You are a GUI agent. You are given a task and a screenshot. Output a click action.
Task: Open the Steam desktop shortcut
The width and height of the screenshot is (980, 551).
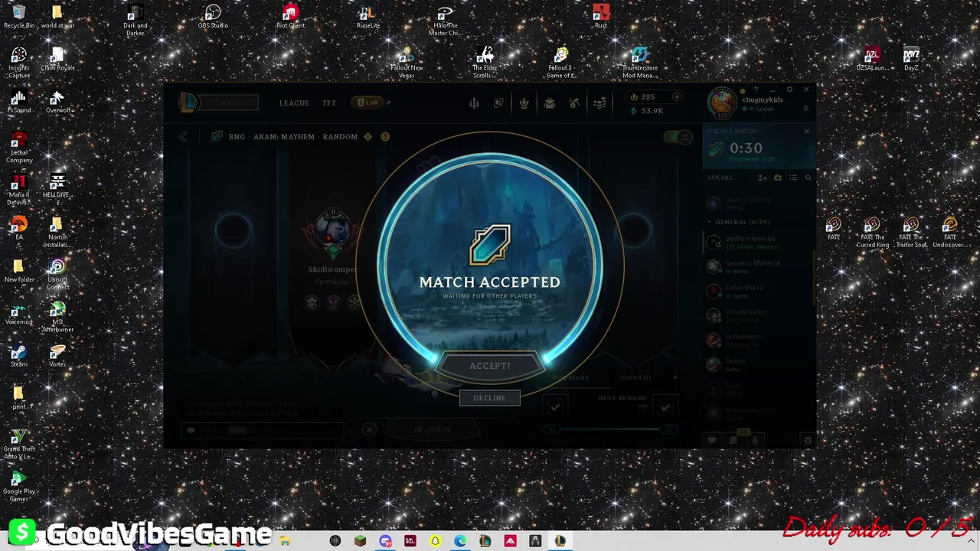pos(19,355)
